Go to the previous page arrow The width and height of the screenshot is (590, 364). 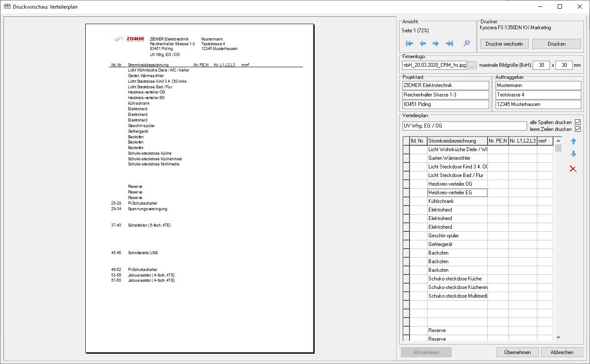(423, 44)
